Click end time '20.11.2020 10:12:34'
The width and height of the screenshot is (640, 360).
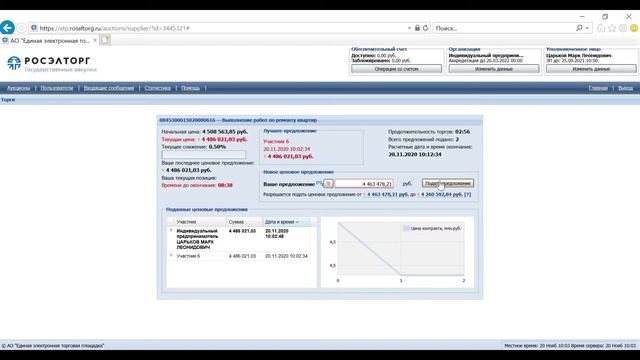tap(415, 154)
